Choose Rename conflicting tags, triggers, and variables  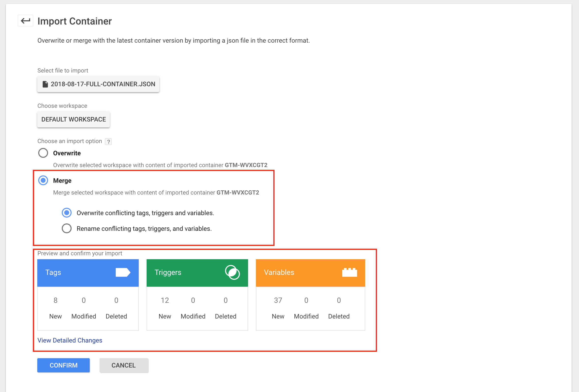[66, 228]
